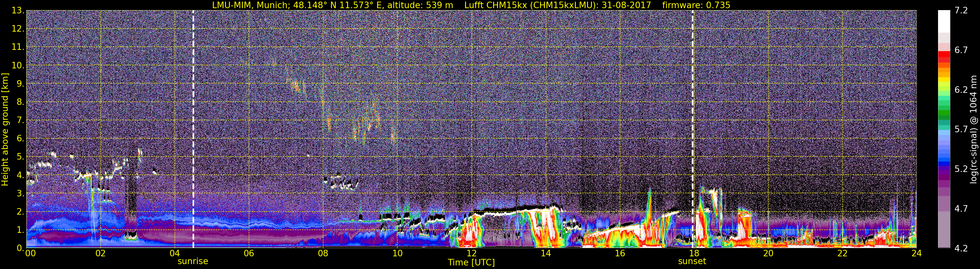Viewport: 980px width, 269px height.
Task: Click the height axis tick label 6
Action: (20, 139)
